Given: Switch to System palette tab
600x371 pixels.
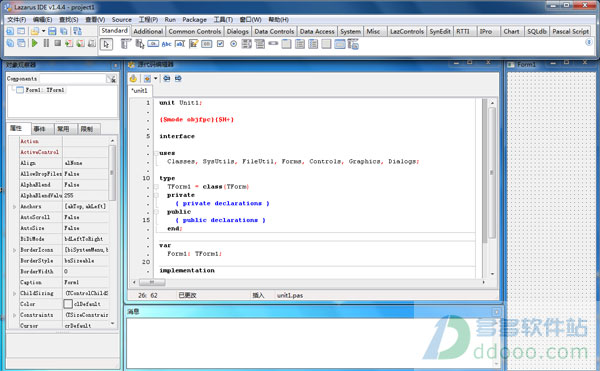Looking at the screenshot, I should click(x=350, y=31).
